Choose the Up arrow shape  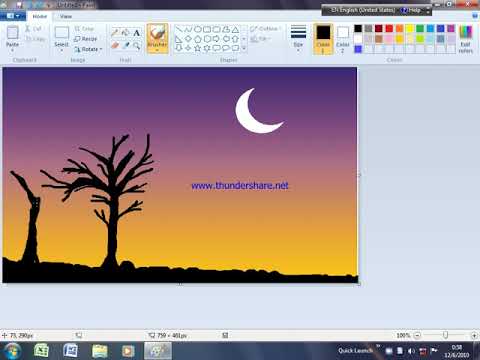235,39
